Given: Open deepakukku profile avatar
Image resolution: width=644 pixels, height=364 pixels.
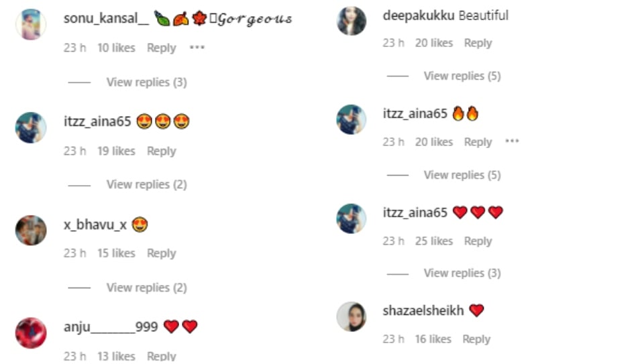Looking at the screenshot, I should pyautogui.click(x=351, y=21).
